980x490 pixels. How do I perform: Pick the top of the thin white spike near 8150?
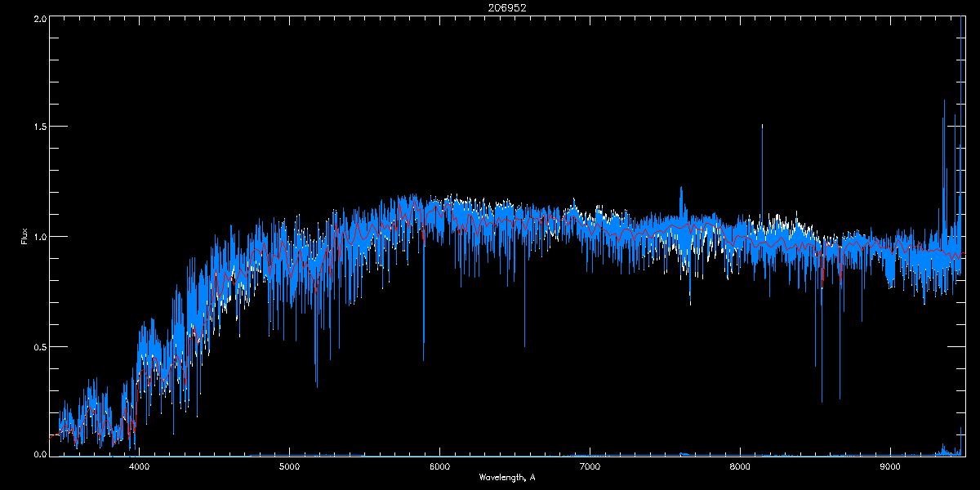coord(762,125)
